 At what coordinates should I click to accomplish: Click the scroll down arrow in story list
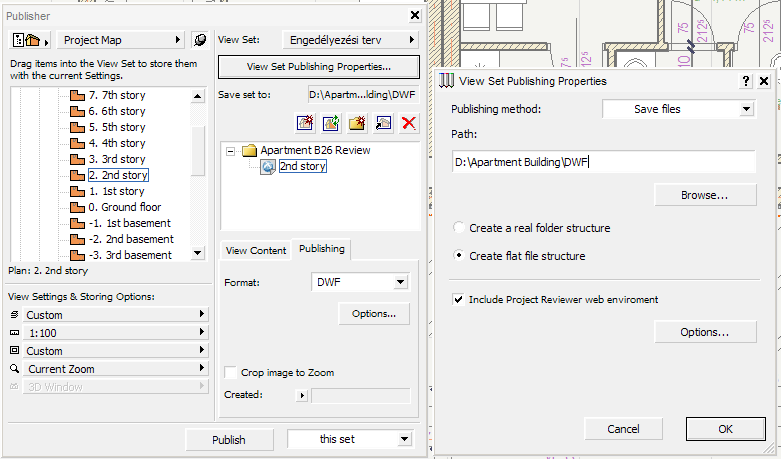click(198, 253)
